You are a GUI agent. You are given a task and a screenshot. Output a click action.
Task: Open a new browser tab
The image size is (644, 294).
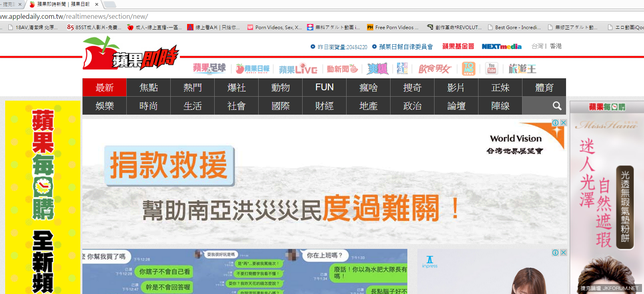coord(110,4)
